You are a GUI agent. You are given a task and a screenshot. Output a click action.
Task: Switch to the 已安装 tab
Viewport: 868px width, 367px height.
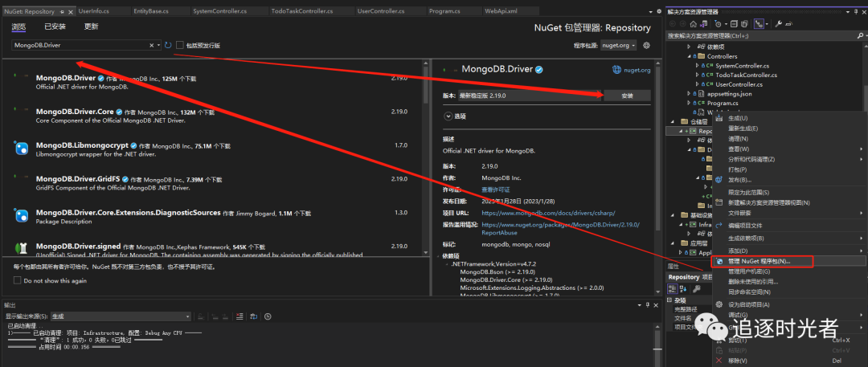(55, 26)
